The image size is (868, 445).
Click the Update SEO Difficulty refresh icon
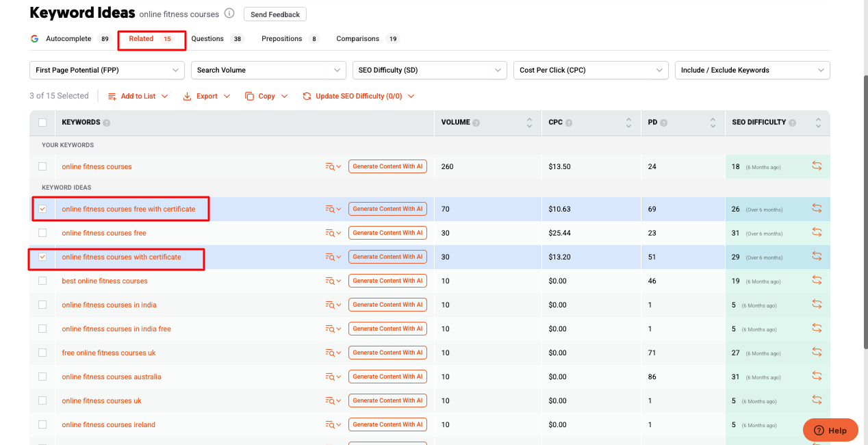(x=307, y=97)
